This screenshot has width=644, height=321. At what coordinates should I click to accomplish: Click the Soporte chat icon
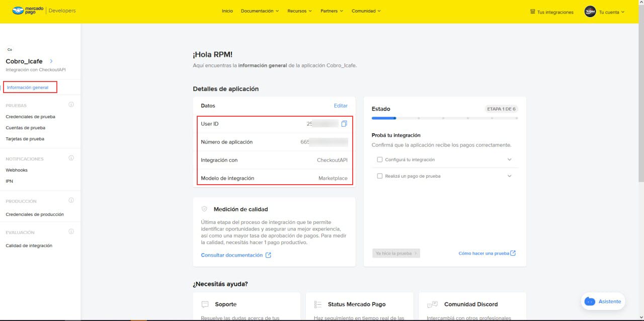(x=205, y=304)
